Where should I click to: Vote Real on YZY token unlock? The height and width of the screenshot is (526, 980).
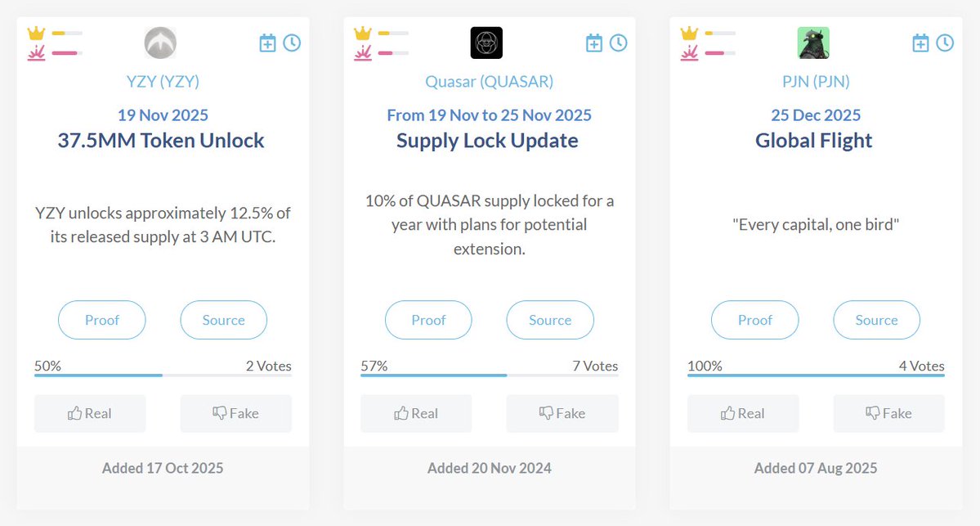(x=90, y=413)
